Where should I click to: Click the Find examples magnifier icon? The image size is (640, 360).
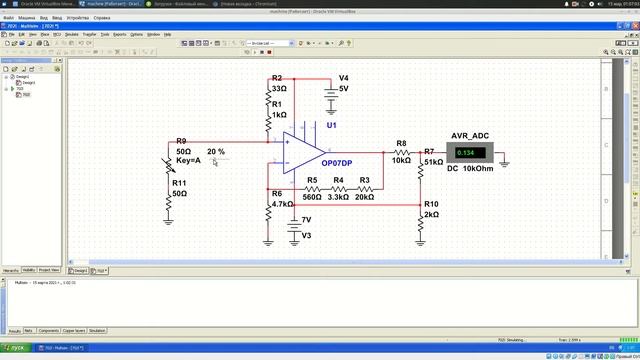(x=341, y=43)
